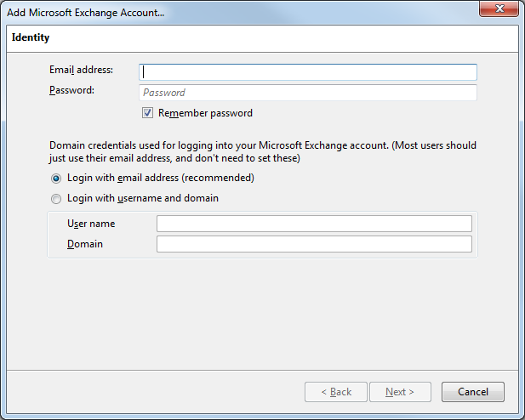525x420 pixels.
Task: Click the Domain credentials description paragraph
Action: click(262, 151)
